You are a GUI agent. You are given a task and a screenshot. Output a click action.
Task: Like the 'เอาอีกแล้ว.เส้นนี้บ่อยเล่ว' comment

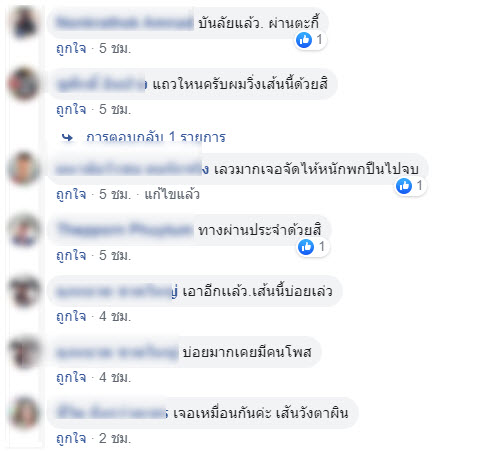coord(71,316)
